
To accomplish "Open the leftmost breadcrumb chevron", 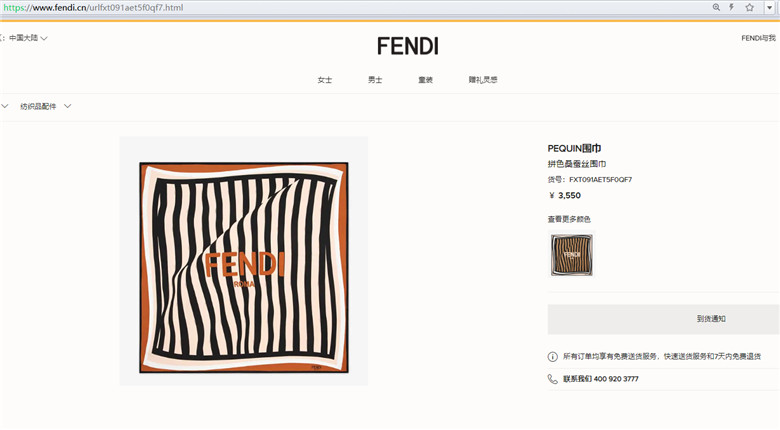I will coord(4,106).
